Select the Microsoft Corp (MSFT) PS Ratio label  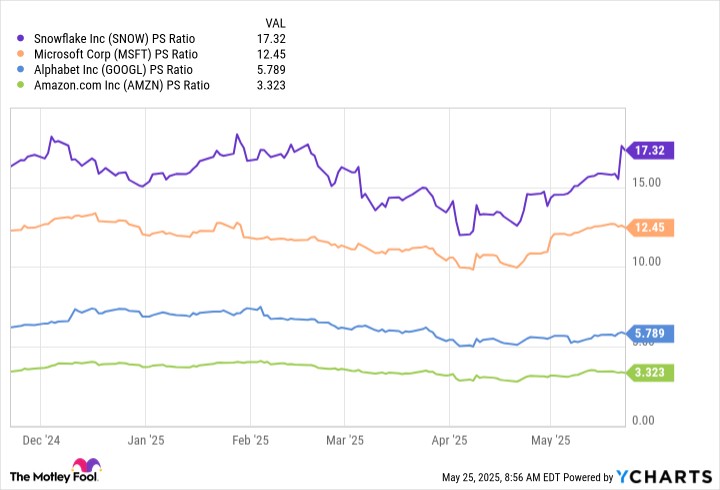116,54
